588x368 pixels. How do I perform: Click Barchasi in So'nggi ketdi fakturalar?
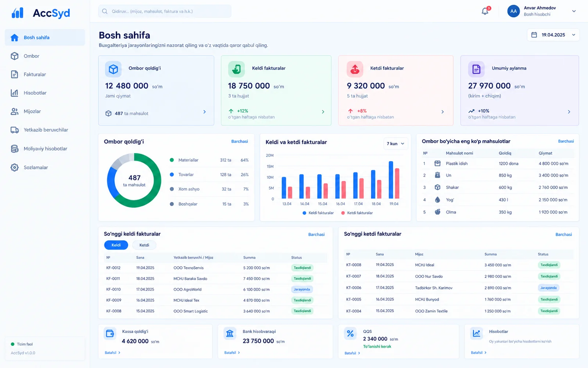coord(564,234)
